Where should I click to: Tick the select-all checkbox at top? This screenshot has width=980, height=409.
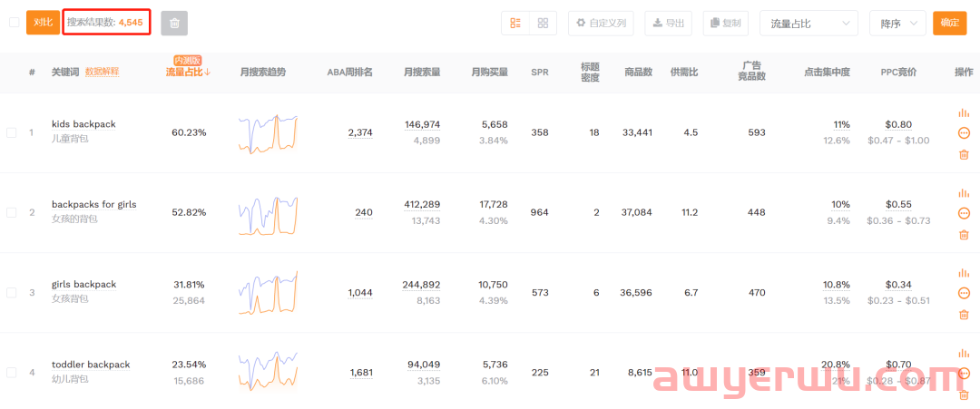(x=14, y=23)
